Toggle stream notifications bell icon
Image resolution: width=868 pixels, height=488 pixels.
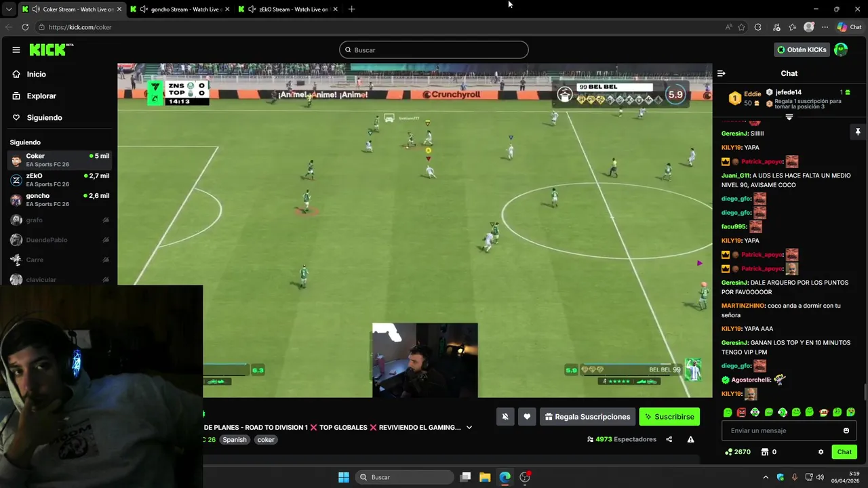tap(505, 417)
